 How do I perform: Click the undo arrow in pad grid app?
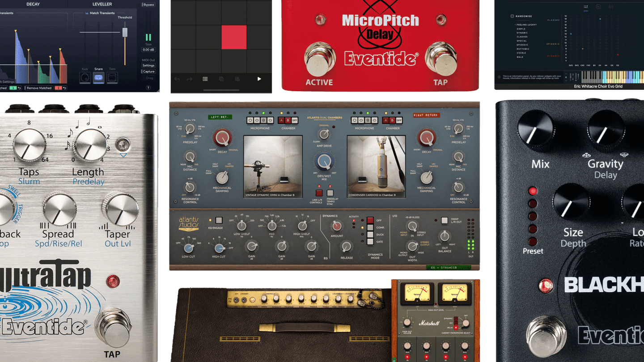(x=177, y=79)
